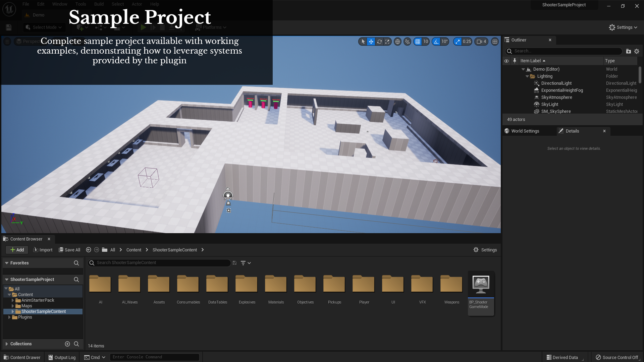Toggle visibility column eye icon in Outliner header
The height and width of the screenshot is (362, 644).
coord(506,61)
